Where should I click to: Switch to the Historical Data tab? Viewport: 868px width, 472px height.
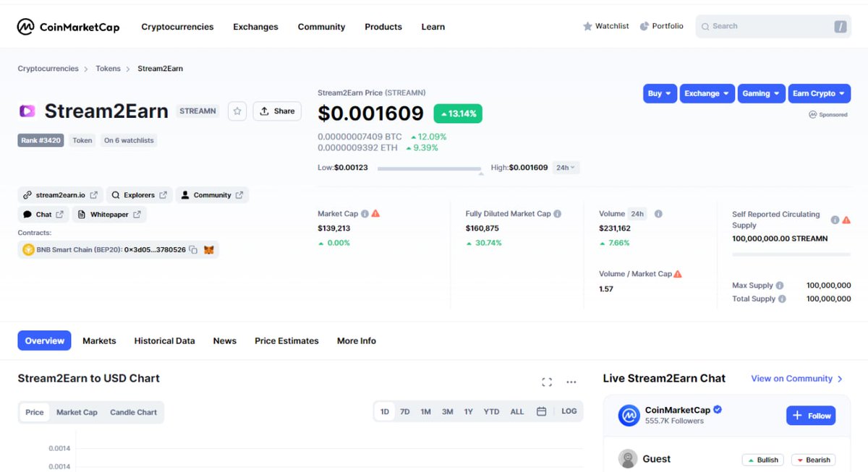[x=164, y=340]
